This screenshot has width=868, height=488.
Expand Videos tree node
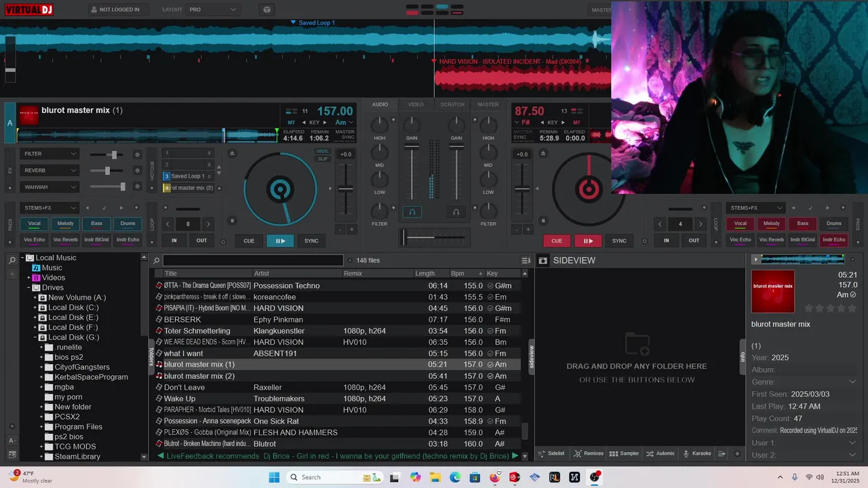tap(28, 278)
